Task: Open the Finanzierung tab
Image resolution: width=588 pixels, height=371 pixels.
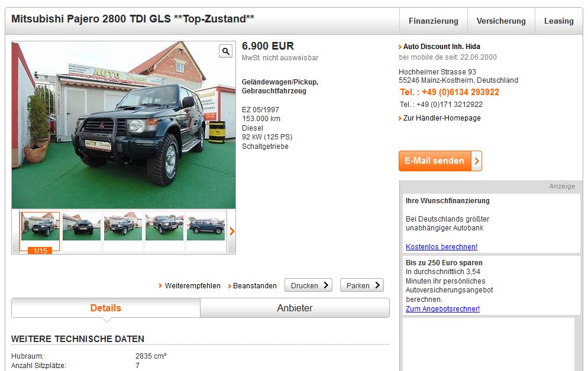Action: click(434, 21)
